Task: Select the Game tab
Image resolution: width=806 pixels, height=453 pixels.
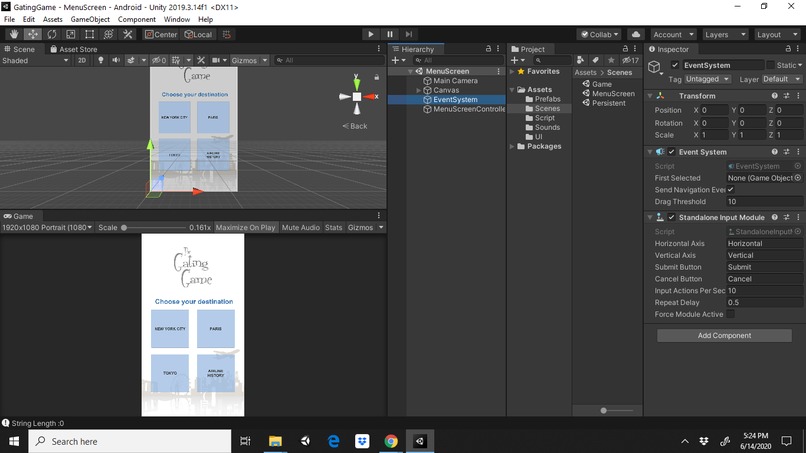Action: click(19, 216)
